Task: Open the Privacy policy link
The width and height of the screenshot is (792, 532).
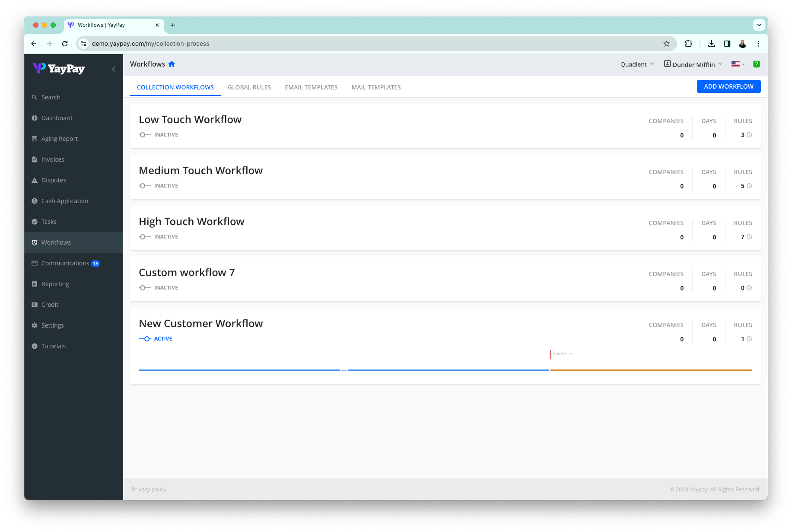Action: pos(149,489)
